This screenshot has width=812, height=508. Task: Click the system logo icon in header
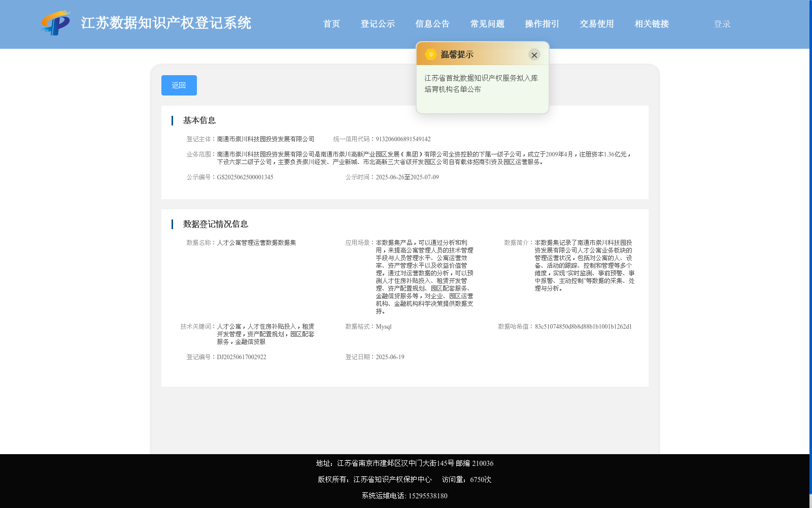(56, 23)
